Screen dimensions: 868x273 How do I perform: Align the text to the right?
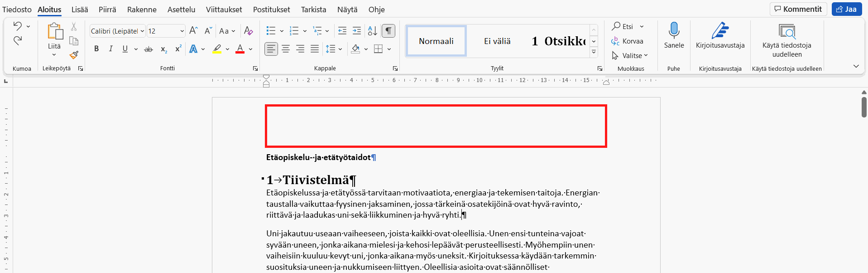click(x=300, y=49)
